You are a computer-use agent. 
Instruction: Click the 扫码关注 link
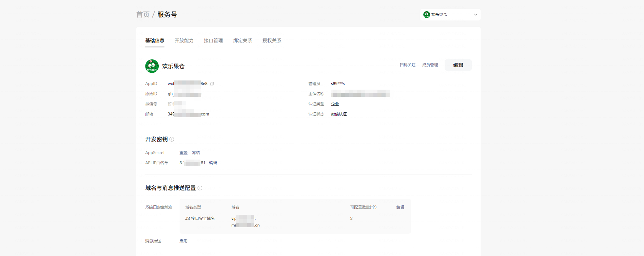pos(407,65)
